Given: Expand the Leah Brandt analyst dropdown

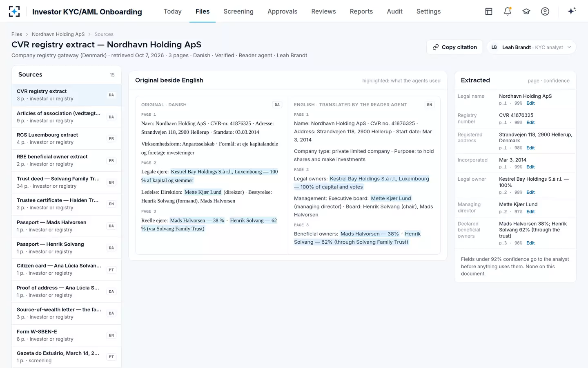Looking at the screenshot, I should point(531,47).
